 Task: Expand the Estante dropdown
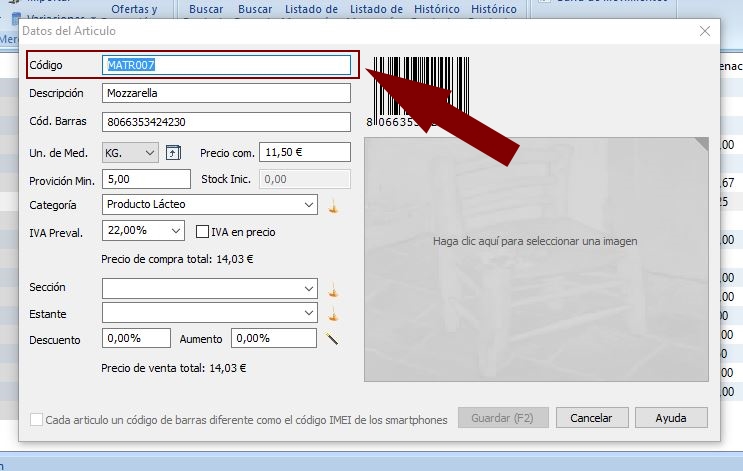[210, 313]
